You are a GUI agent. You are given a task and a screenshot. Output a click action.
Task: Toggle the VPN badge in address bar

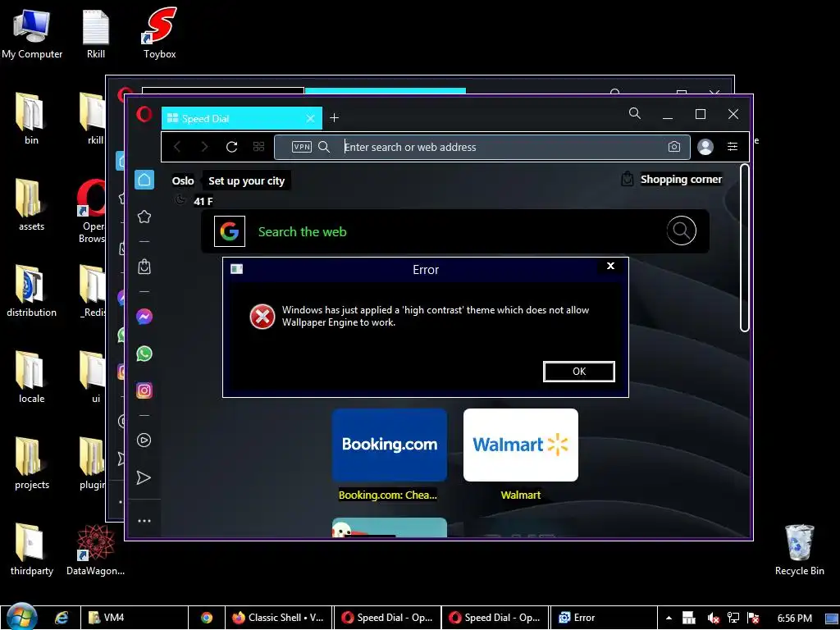coord(302,147)
